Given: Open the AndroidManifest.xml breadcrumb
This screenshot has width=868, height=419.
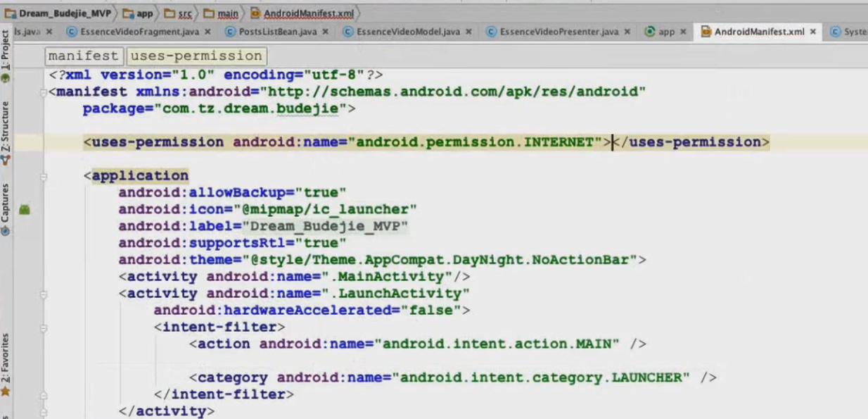Looking at the screenshot, I should [x=309, y=13].
